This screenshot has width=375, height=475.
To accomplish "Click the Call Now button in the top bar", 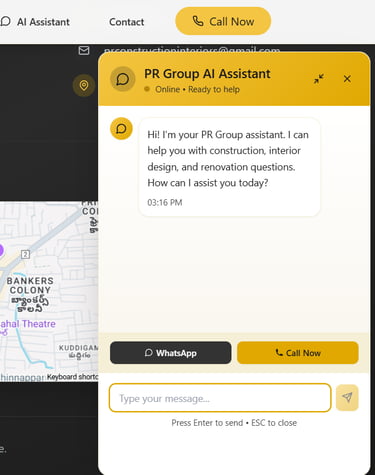I will tap(223, 21).
